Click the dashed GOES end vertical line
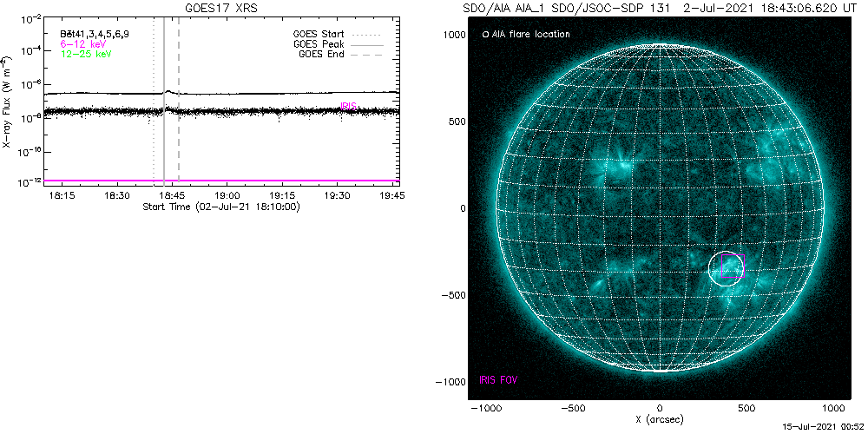 point(178,100)
